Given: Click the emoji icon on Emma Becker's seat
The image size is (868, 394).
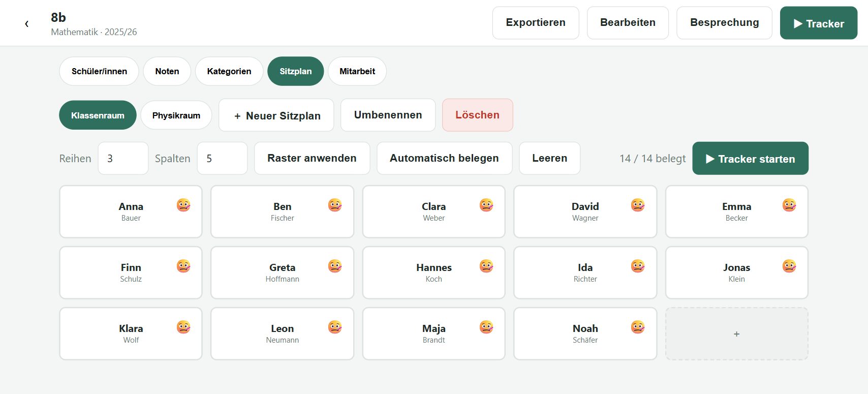Looking at the screenshot, I should coord(789,205).
